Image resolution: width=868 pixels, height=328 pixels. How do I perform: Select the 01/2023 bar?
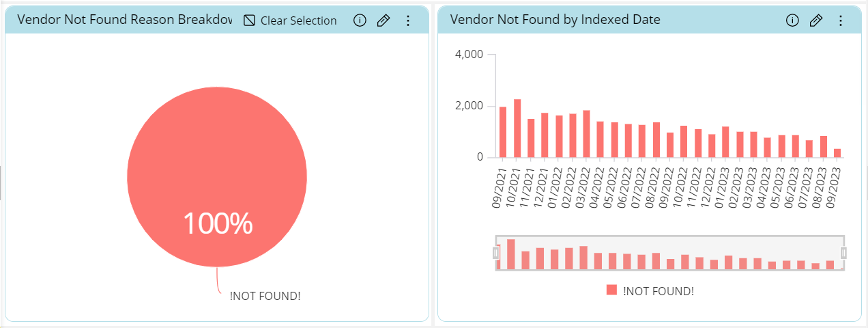coord(726,142)
